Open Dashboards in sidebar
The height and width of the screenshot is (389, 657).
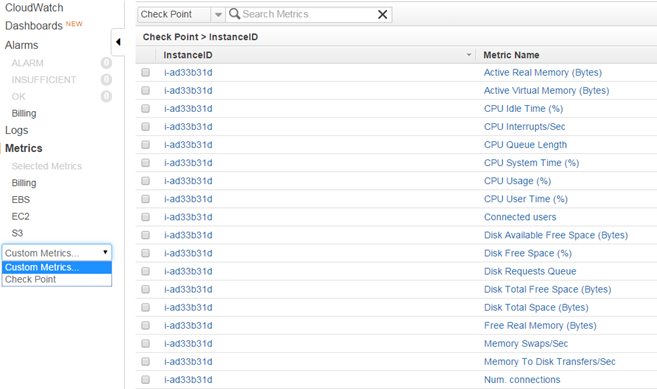pos(34,26)
